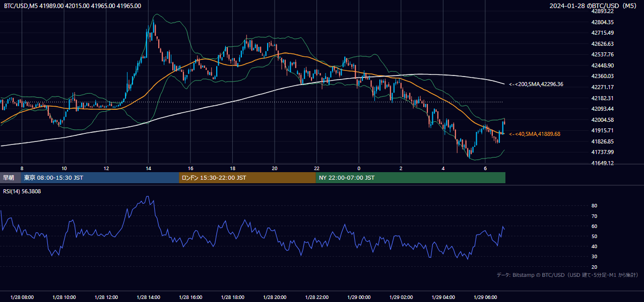This screenshot has width=644, height=302.
Task: Click the price chart hour label 14
Action: [x=148, y=168]
